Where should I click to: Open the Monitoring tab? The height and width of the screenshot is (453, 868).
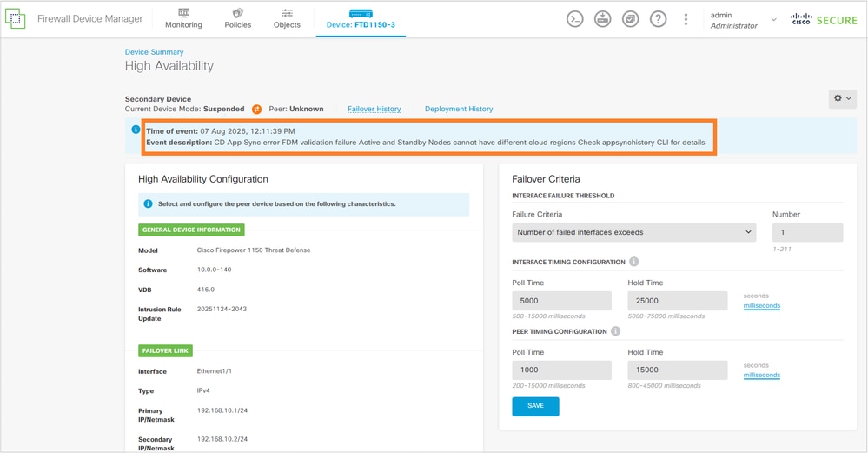[x=183, y=19]
